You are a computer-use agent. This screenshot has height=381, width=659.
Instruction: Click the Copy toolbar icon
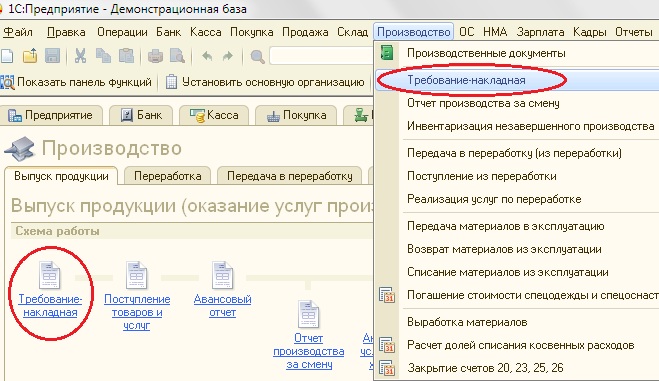click(x=103, y=56)
